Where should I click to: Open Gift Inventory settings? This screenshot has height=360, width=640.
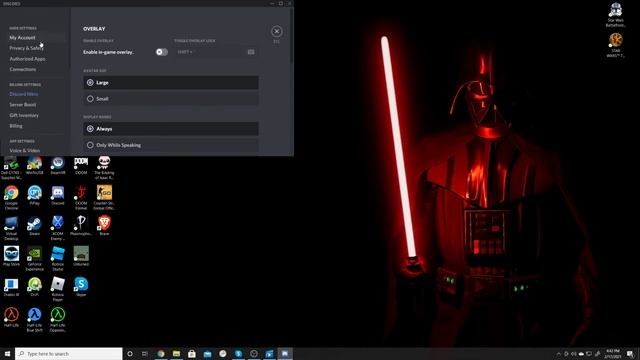tap(24, 115)
